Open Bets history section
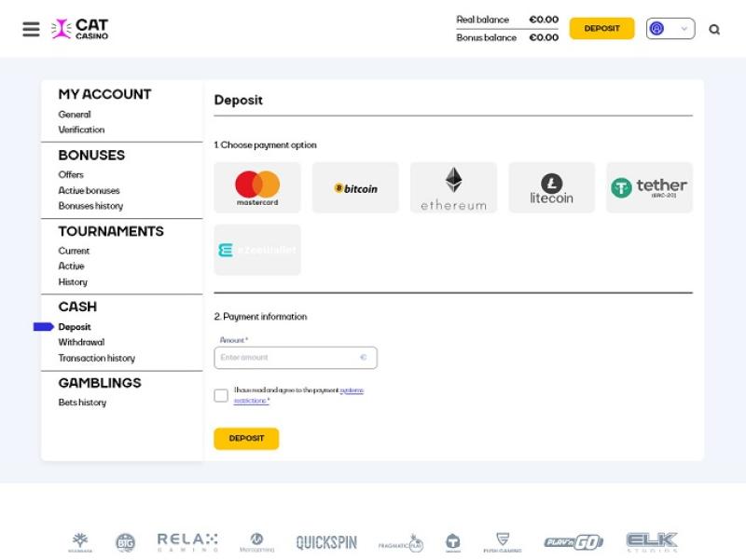 (82, 403)
